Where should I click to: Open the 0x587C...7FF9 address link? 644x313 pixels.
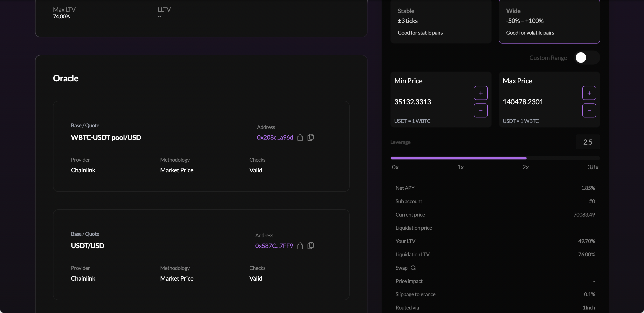coord(274,246)
